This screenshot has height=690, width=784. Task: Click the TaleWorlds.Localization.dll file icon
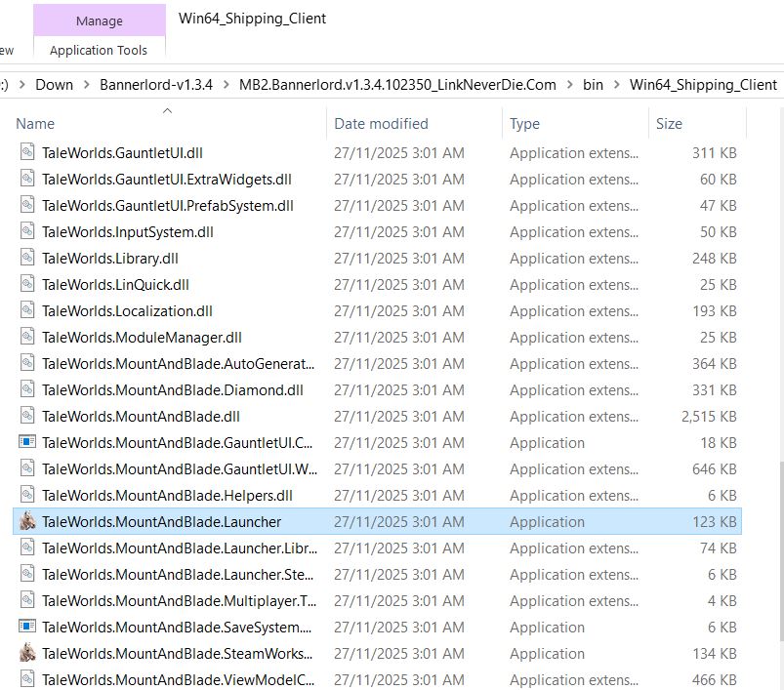(x=27, y=310)
